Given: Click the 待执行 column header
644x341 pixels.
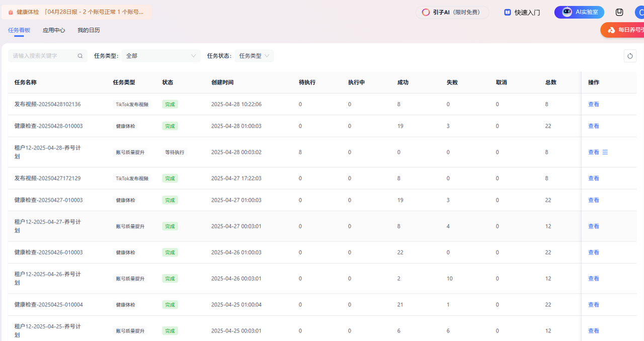Looking at the screenshot, I should coord(307,82).
